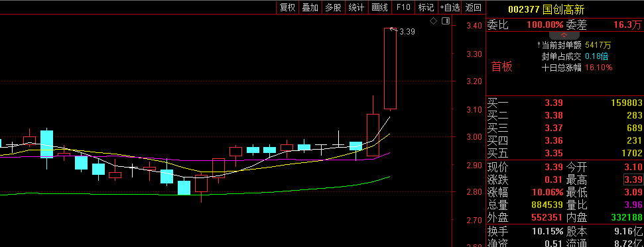The width and height of the screenshot is (644, 247).
Task: Click the 首板 first-board label
Action: pos(502,67)
